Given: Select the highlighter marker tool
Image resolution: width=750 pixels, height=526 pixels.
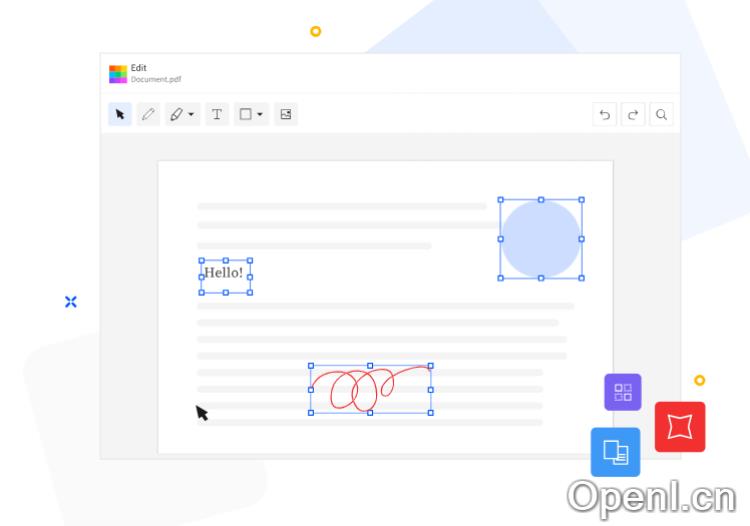Looking at the screenshot, I should [x=176, y=114].
